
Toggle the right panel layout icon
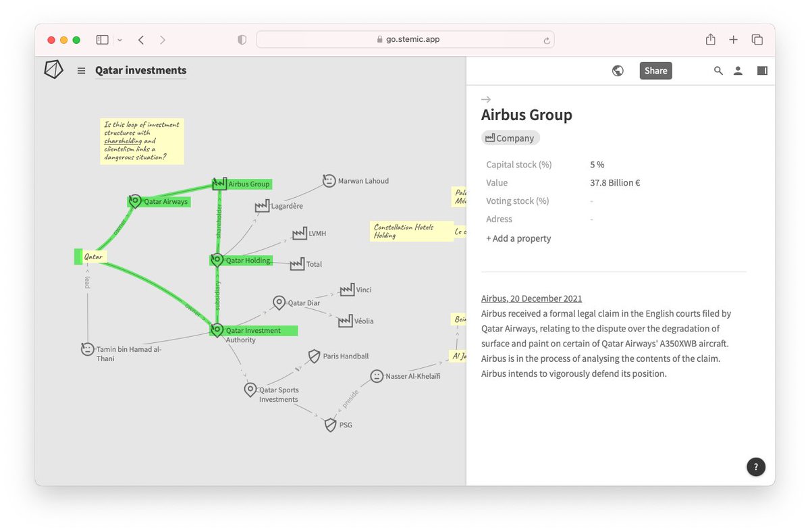tap(762, 70)
